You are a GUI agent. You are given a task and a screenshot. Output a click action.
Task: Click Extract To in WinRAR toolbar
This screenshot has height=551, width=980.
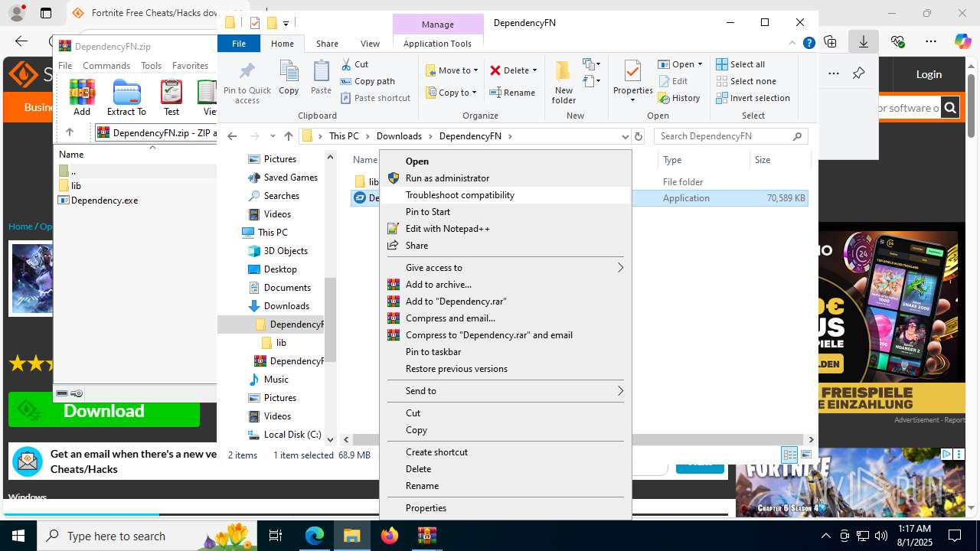126,98
